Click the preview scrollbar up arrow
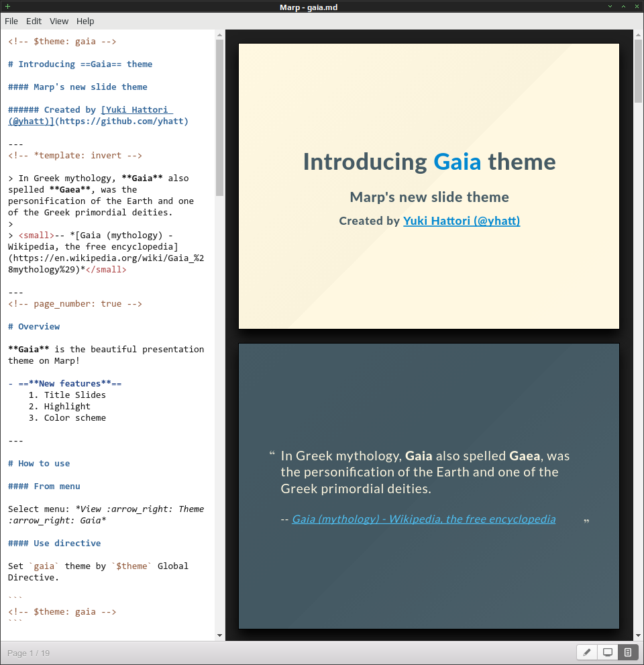This screenshot has width=644, height=665. [638, 35]
